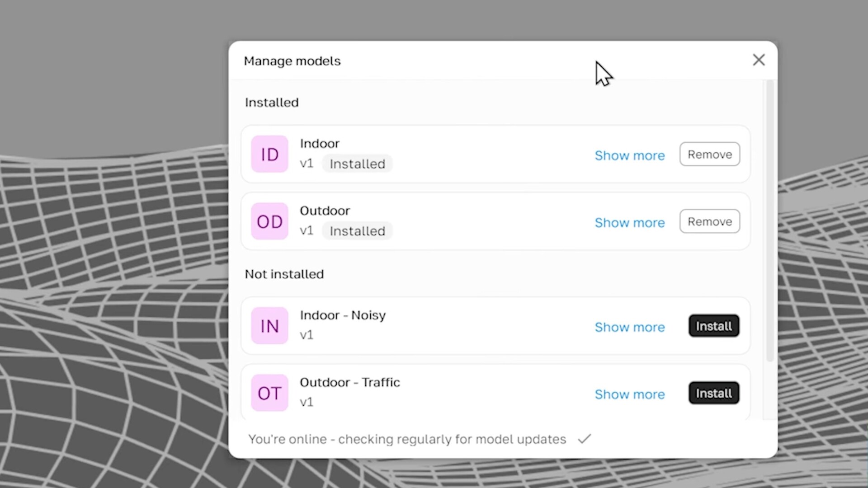Click the online status checkmark icon

[x=585, y=439]
